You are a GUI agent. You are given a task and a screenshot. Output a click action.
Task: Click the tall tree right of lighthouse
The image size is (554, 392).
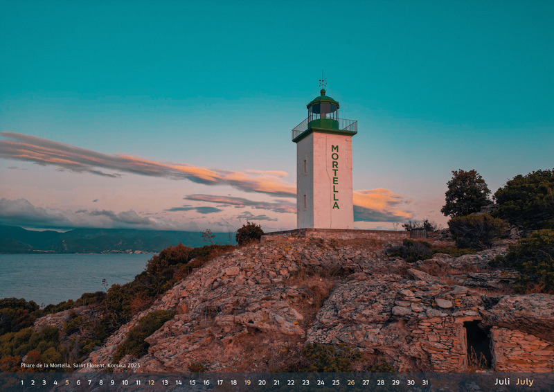(x=466, y=193)
